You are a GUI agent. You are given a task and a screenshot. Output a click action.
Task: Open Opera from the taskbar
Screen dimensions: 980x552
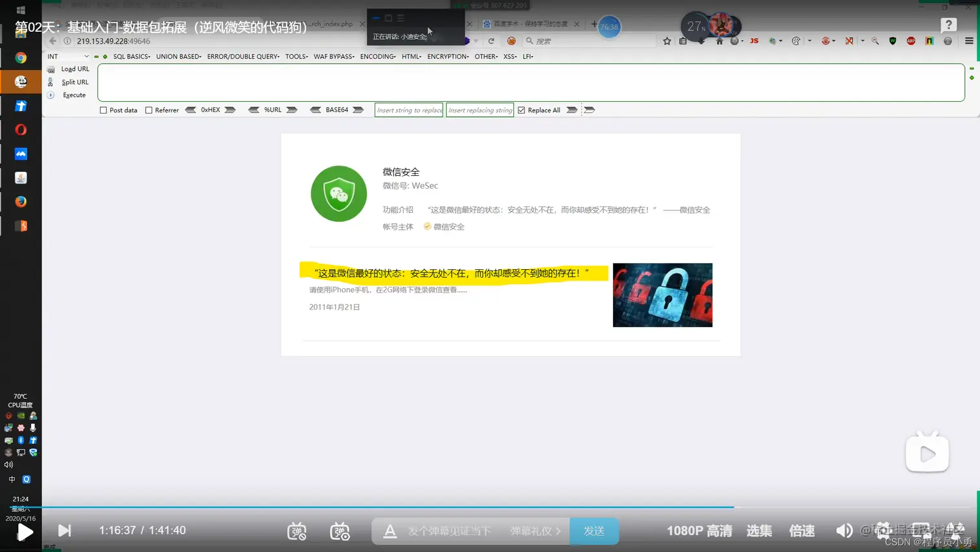21,130
